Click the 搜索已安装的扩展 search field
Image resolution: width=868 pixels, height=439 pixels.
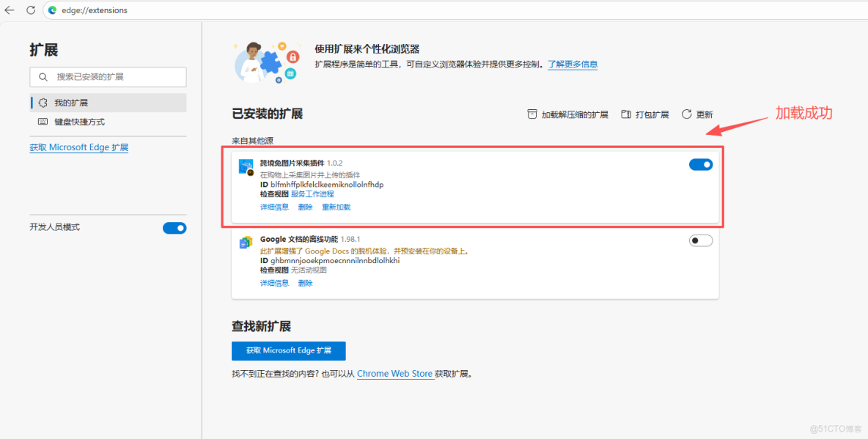110,77
